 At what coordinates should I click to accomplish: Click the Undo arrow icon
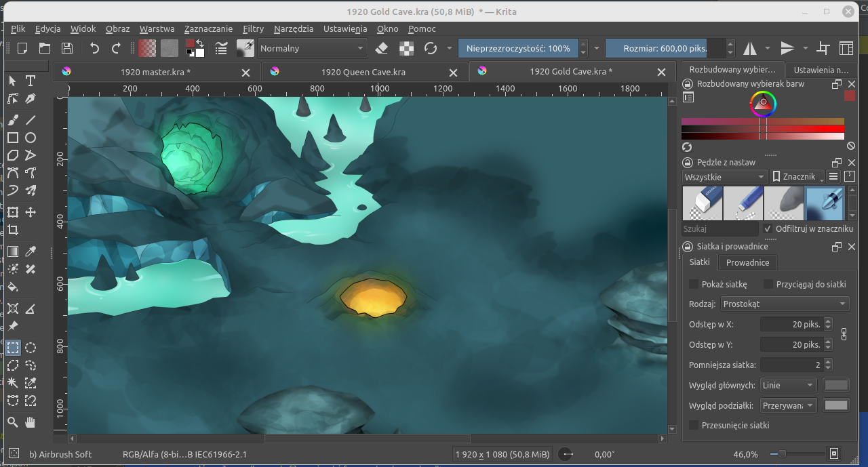click(94, 48)
